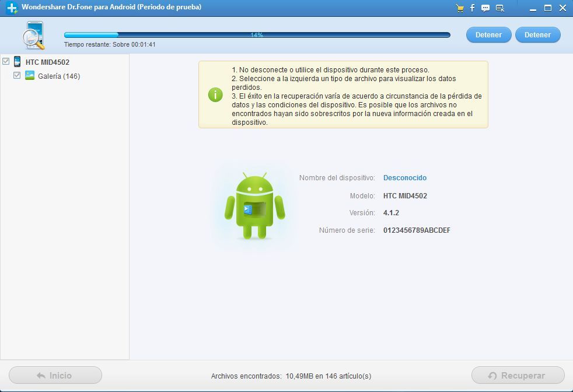
Task: Toggle the Galería (146) checkbox
Action: (17, 75)
